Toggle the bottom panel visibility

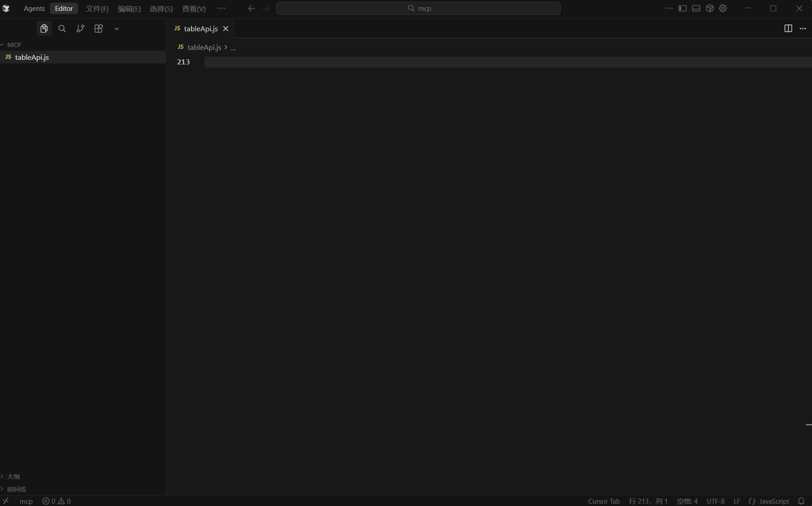696,8
